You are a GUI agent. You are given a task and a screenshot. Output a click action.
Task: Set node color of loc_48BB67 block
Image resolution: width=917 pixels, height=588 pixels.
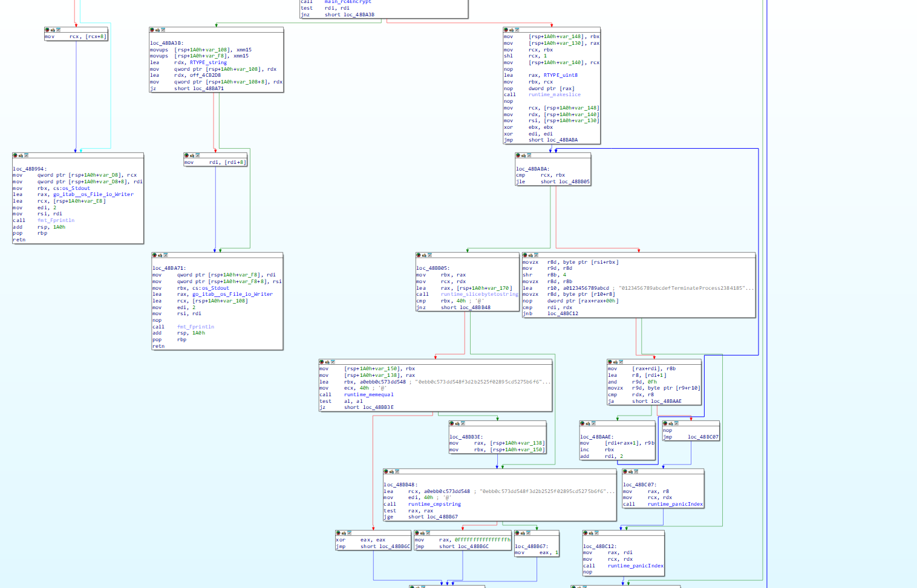(x=517, y=533)
